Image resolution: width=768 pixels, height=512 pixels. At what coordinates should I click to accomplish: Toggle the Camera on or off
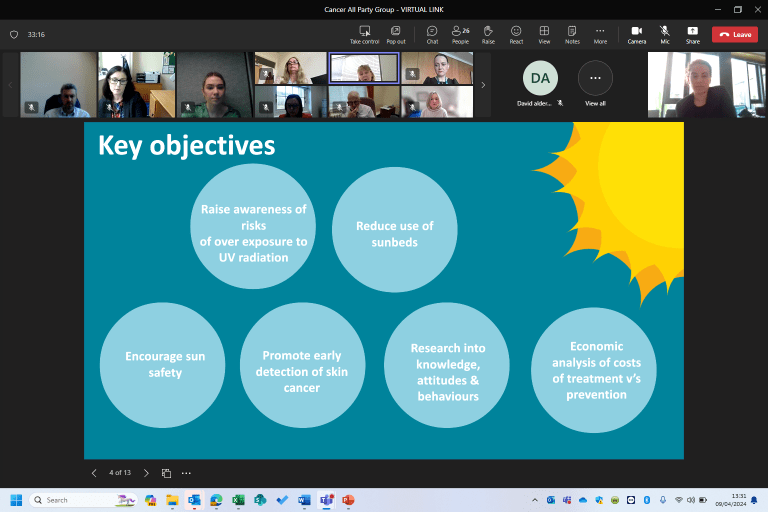click(x=637, y=35)
